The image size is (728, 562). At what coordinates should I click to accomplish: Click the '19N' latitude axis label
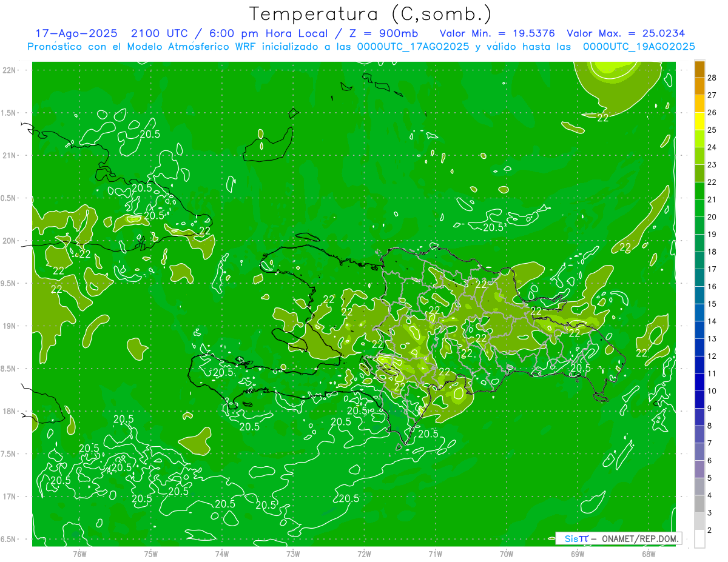pyautogui.click(x=9, y=326)
